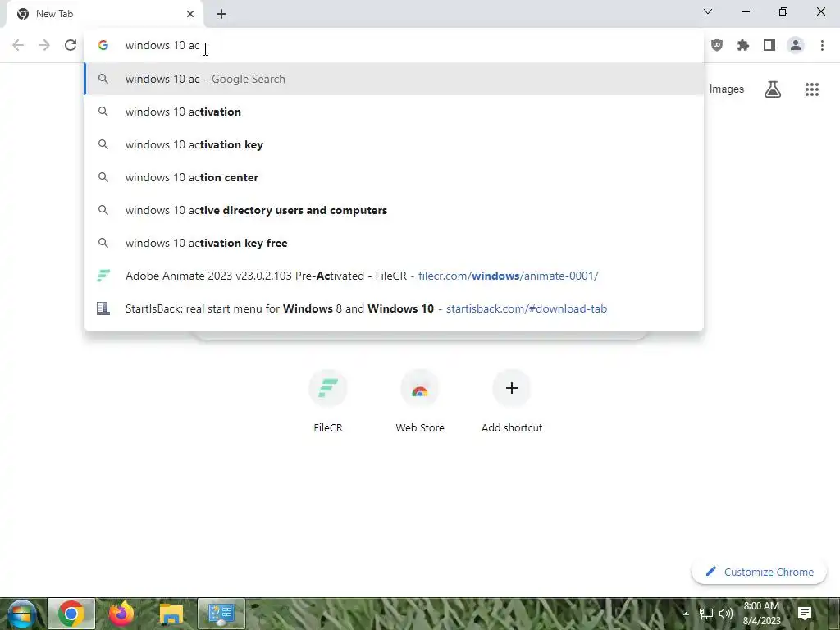This screenshot has height=630, width=840.
Task: Open the volume speaker tray icon
Action: pos(726,614)
